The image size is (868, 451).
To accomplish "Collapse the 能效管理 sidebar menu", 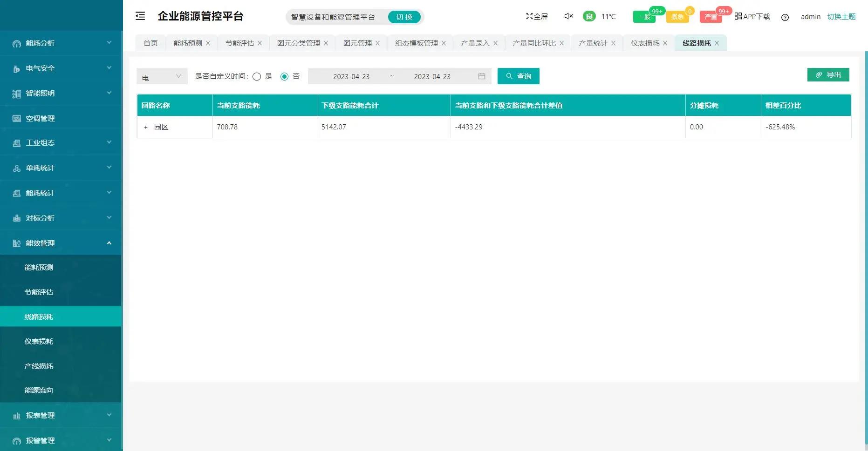I will (61, 243).
